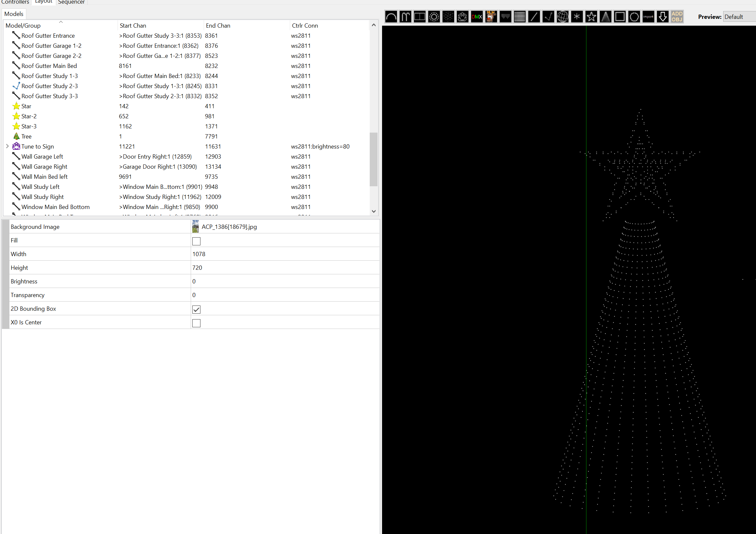756x534 pixels.
Task: Uncheck 2D Bounding Box
Action: click(x=196, y=309)
